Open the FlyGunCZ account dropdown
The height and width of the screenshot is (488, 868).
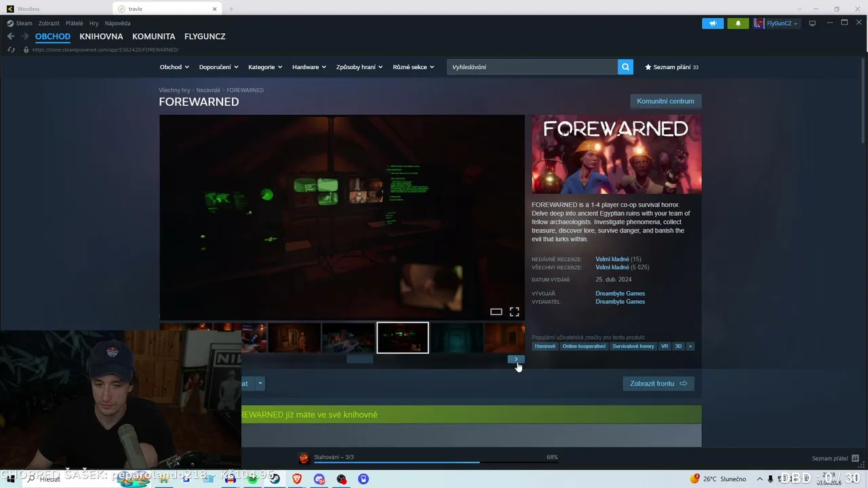click(x=777, y=23)
